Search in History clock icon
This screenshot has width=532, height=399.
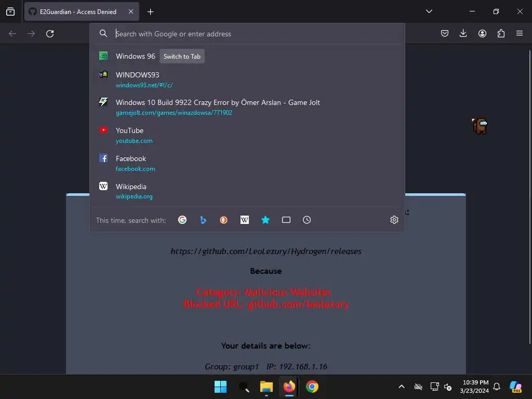307,220
